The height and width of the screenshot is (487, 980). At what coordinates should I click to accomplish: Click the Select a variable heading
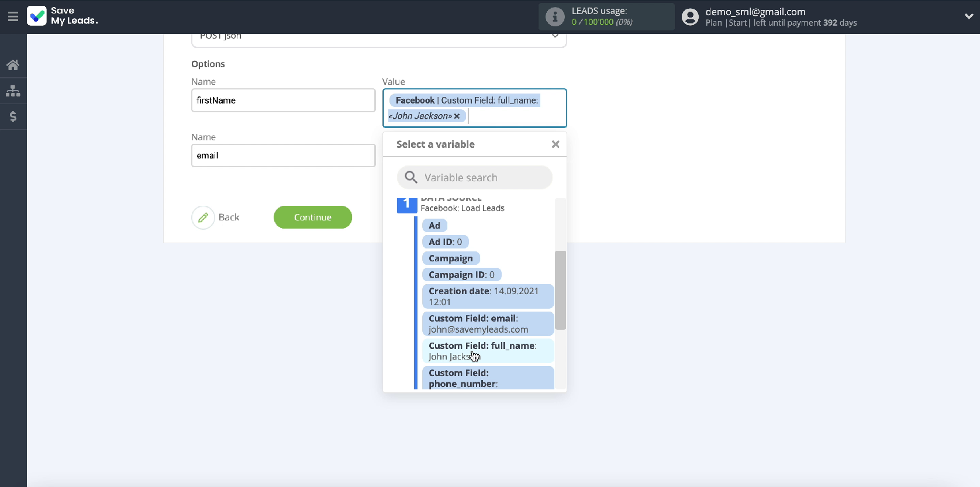436,144
